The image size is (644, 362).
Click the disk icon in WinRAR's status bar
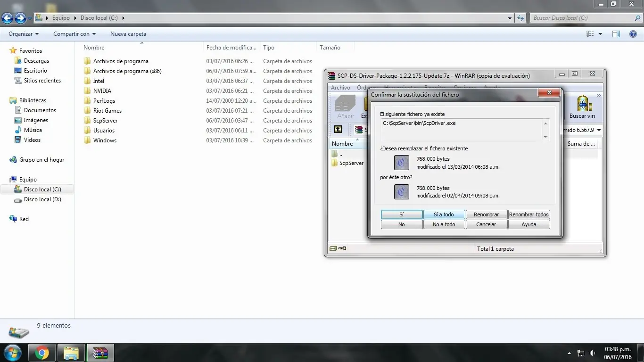coord(333,248)
